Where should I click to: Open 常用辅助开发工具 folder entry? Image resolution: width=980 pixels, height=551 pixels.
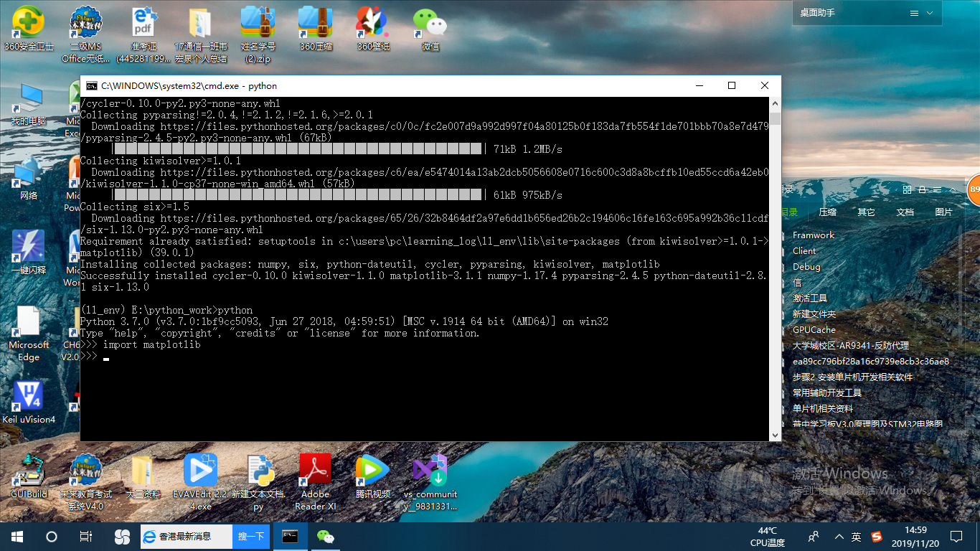click(x=827, y=393)
